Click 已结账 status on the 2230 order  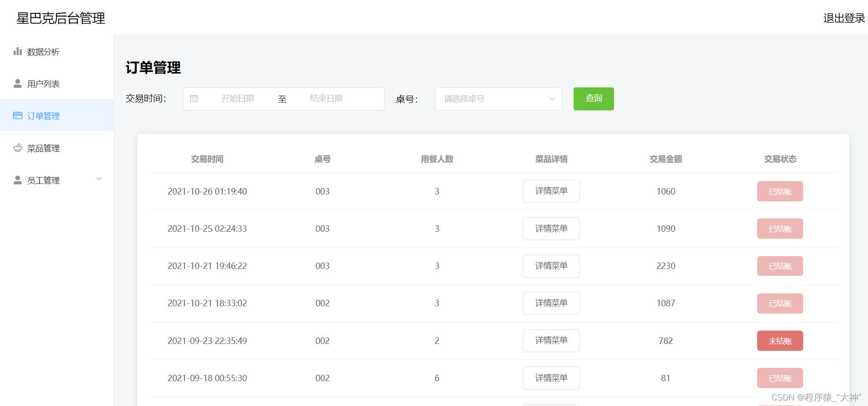pos(780,266)
